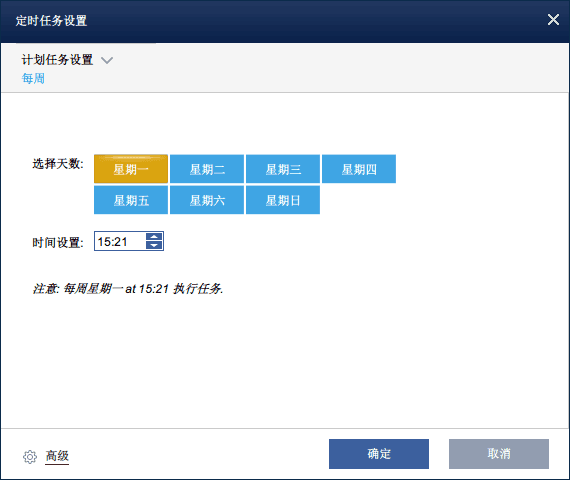Close the 定时任务设置 dialog with the X
This screenshot has height=480, width=570.
tap(553, 20)
